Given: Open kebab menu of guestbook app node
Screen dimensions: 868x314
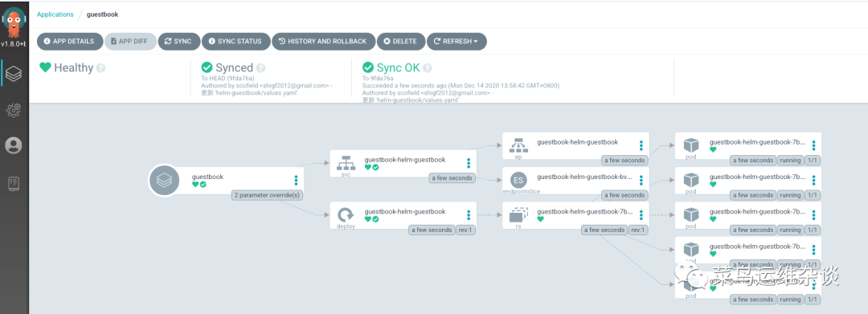Looking at the screenshot, I should pos(296,180).
